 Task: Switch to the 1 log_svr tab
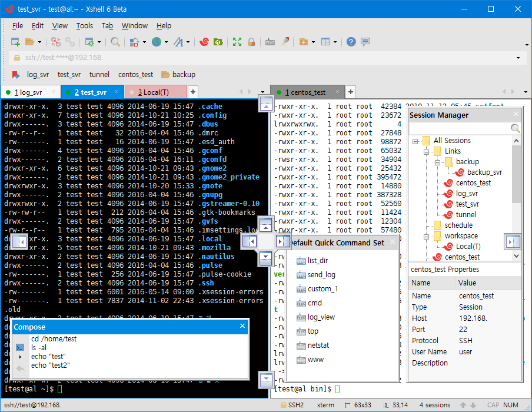point(28,92)
